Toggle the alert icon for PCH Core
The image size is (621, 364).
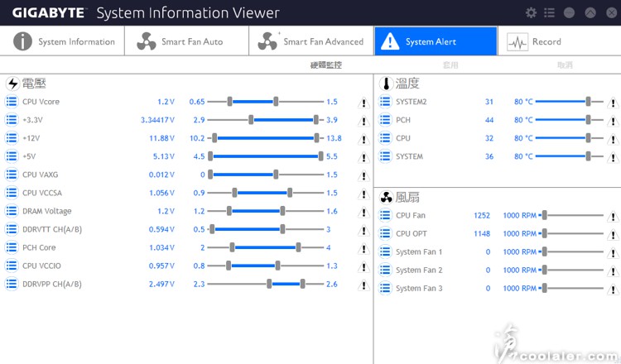(x=363, y=248)
